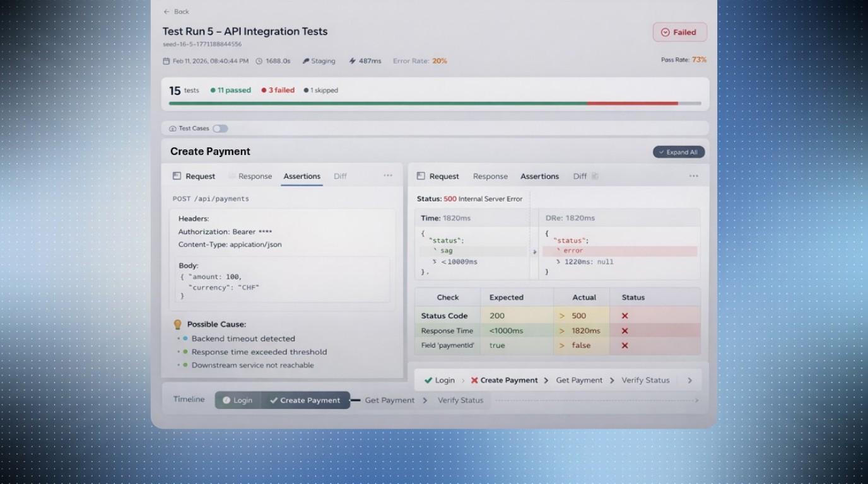Click the orange arrow before Actual false
Image resolution: width=868 pixels, height=484 pixels.
pos(561,345)
